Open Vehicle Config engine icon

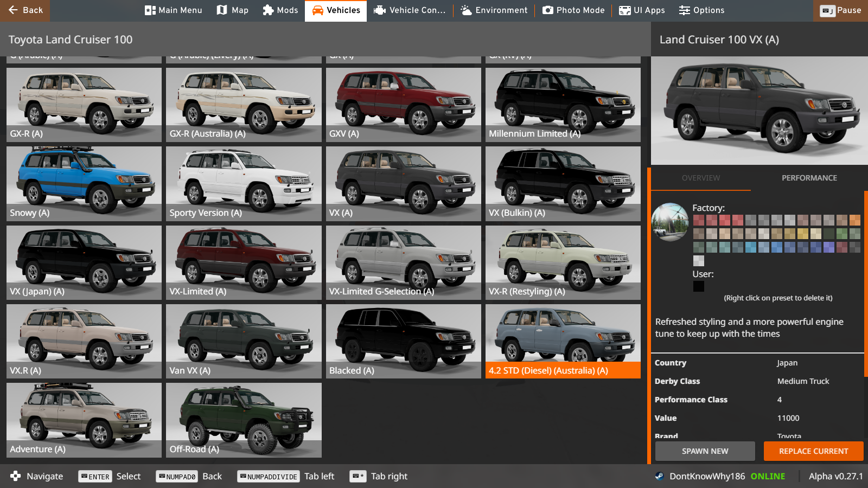380,10
